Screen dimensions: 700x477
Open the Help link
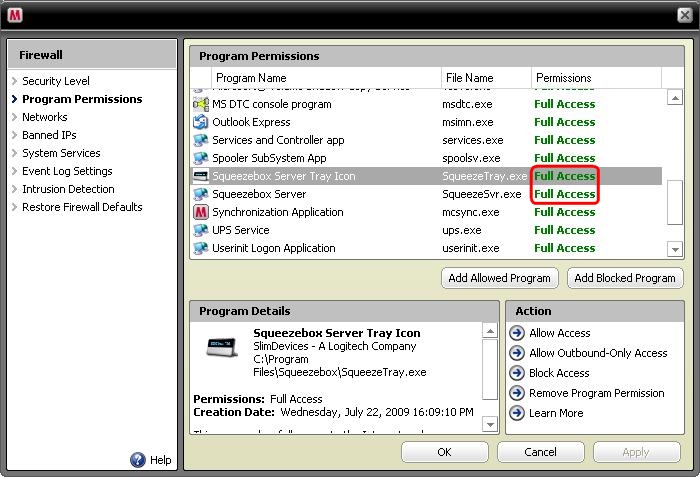(x=161, y=460)
